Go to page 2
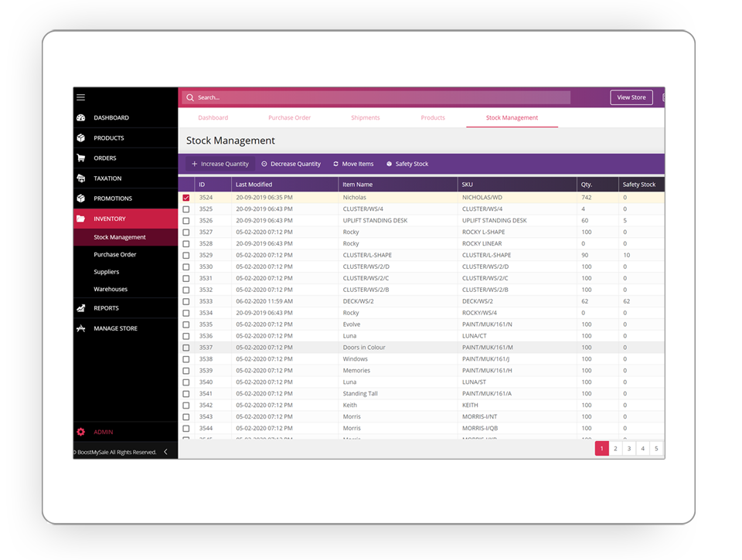This screenshot has height=560, width=742. pyautogui.click(x=615, y=448)
